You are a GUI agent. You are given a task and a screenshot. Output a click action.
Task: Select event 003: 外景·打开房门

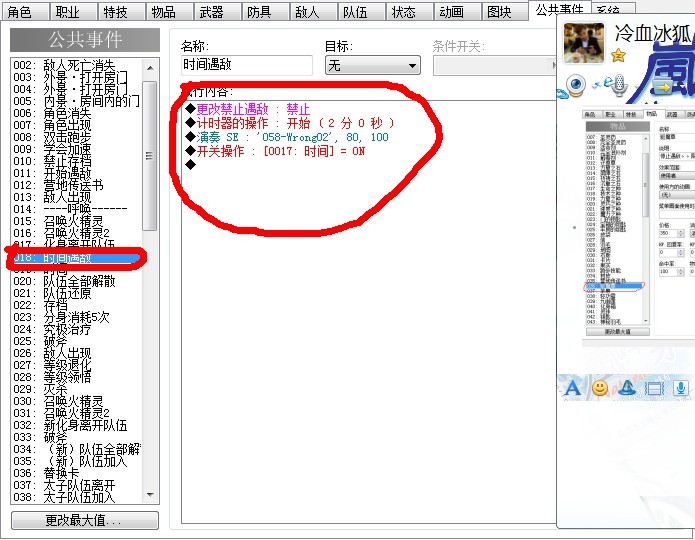click(x=76, y=77)
